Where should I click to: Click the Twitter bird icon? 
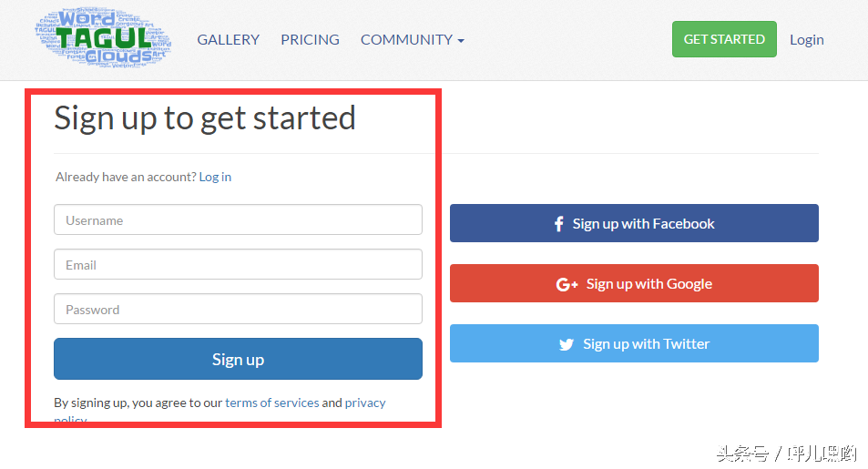tap(567, 344)
